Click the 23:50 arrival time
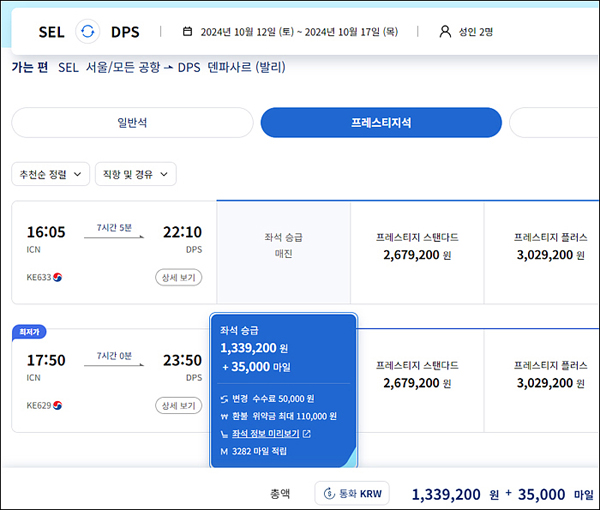 pos(182,360)
